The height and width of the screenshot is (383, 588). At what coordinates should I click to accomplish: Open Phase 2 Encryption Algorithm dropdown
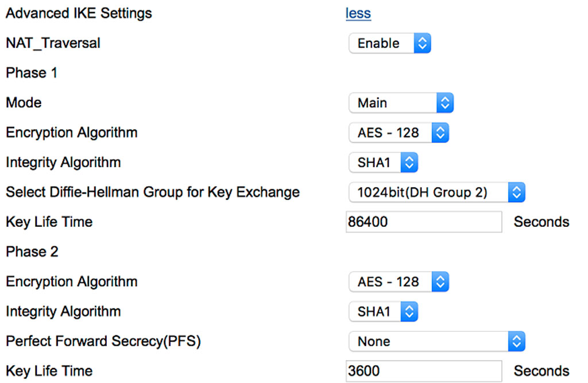pyautogui.click(x=399, y=282)
